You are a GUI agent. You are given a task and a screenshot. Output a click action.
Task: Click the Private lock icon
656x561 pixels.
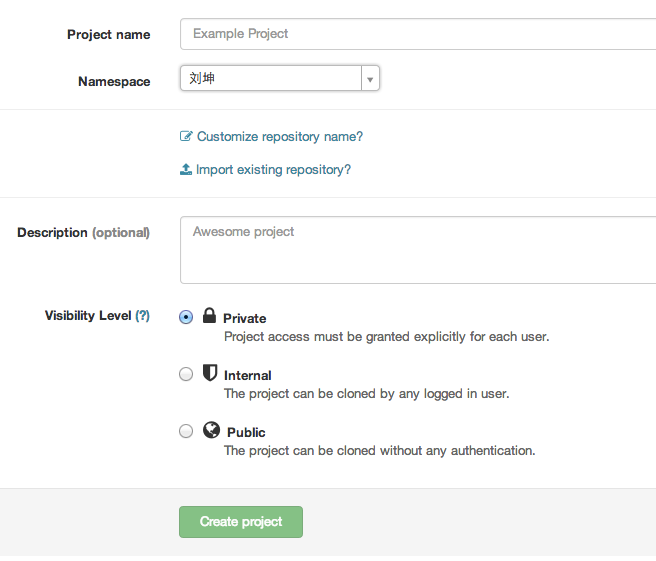click(x=209, y=316)
